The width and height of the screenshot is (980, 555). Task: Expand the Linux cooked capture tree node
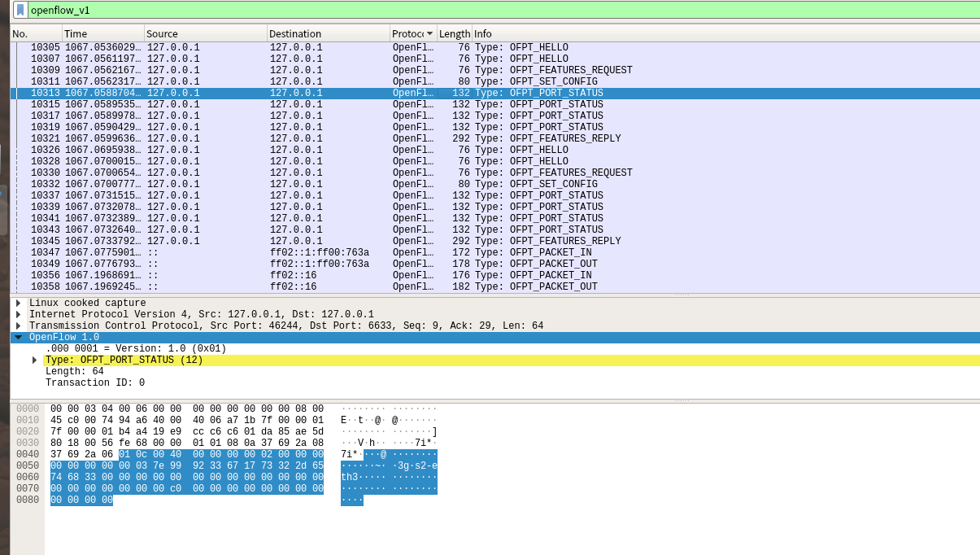coord(18,303)
